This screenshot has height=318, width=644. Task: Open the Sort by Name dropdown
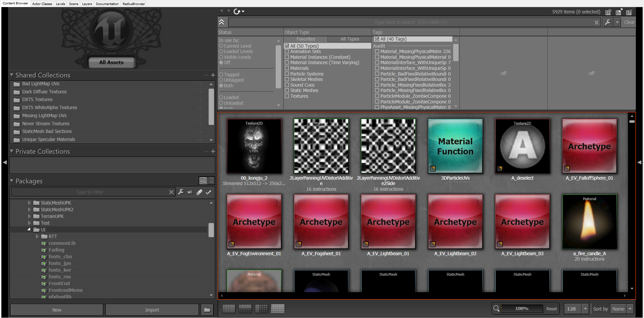[630, 309]
